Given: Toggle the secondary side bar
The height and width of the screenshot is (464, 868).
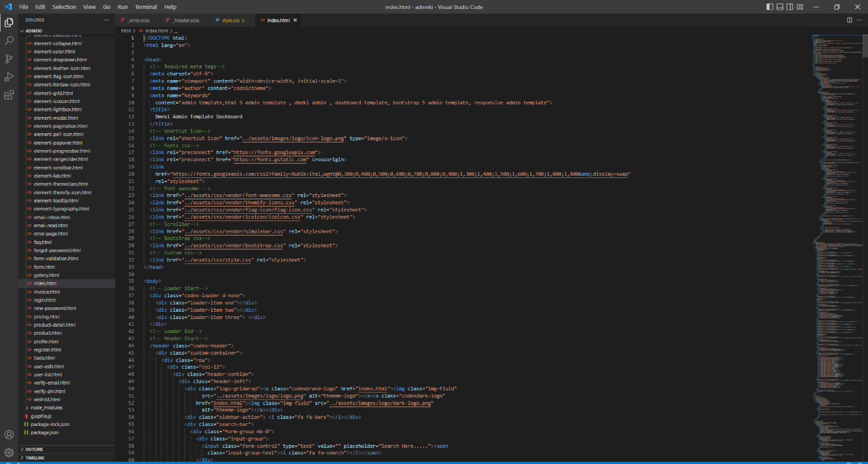Looking at the screenshot, I should [790, 7].
